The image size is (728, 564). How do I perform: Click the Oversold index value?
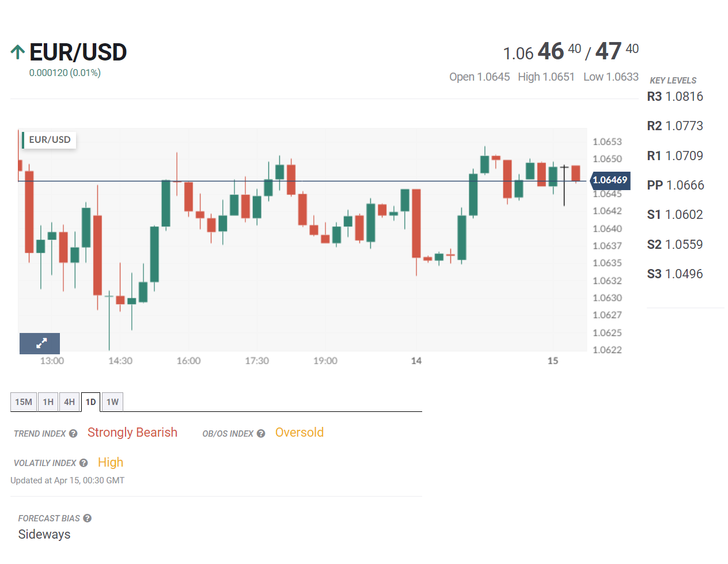299,433
